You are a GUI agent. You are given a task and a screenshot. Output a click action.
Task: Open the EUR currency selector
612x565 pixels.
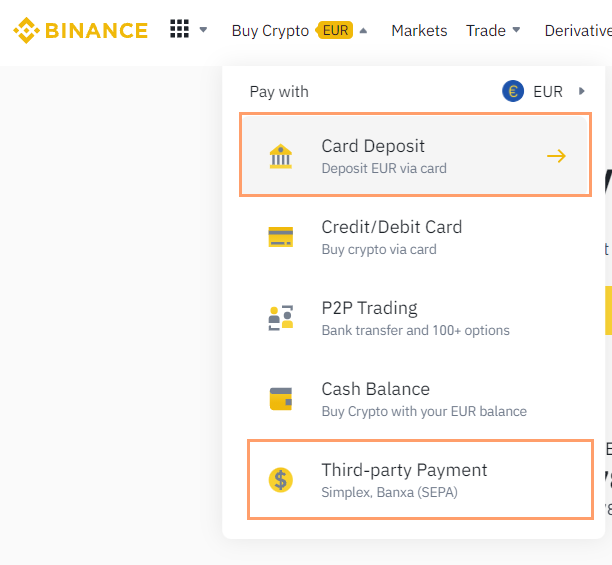[x=549, y=92]
